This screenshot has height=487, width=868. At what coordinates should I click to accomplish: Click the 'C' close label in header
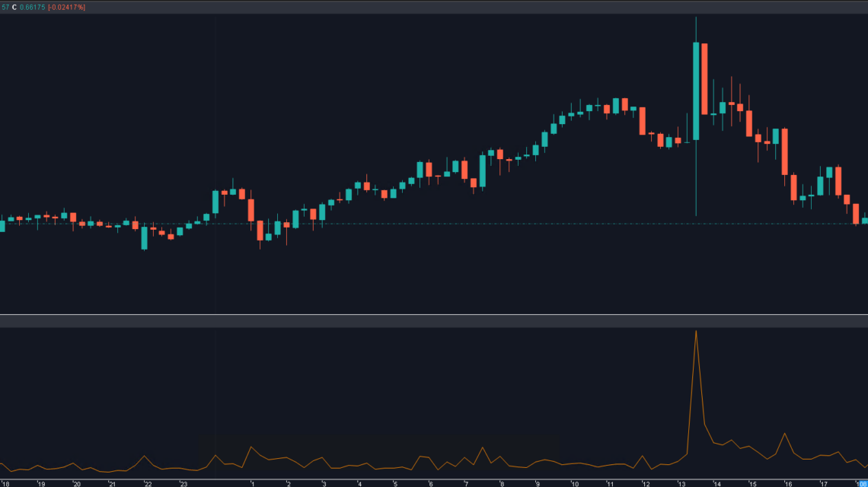[x=14, y=7]
